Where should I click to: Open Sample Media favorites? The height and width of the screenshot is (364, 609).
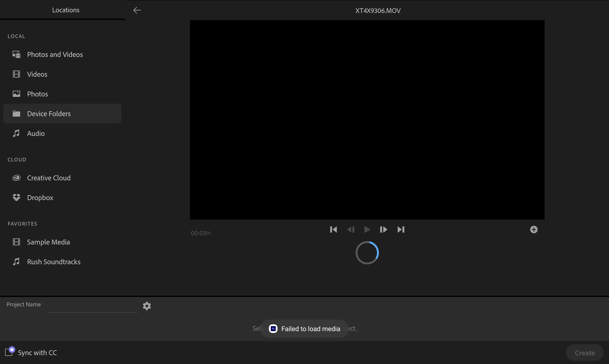48,242
